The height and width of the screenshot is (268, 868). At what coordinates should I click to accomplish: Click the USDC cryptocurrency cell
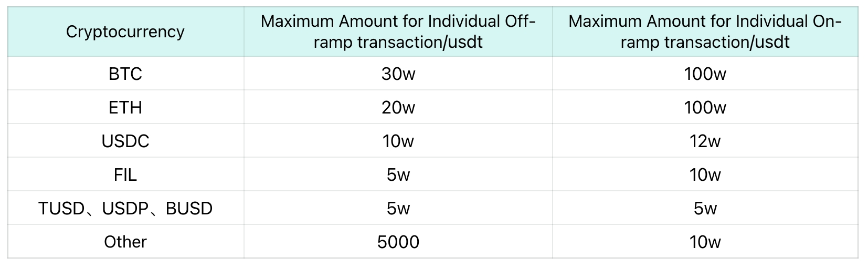(125, 141)
